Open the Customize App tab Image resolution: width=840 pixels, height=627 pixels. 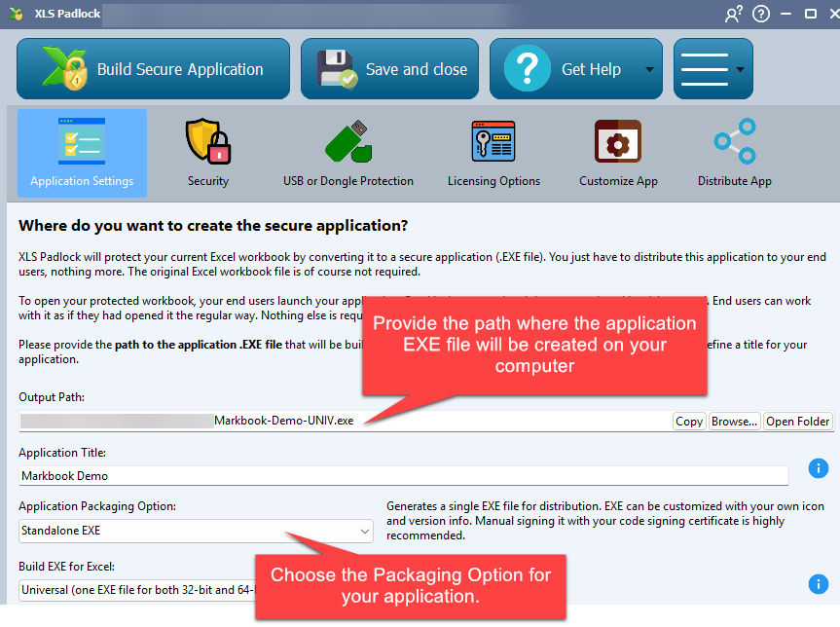coord(618,154)
